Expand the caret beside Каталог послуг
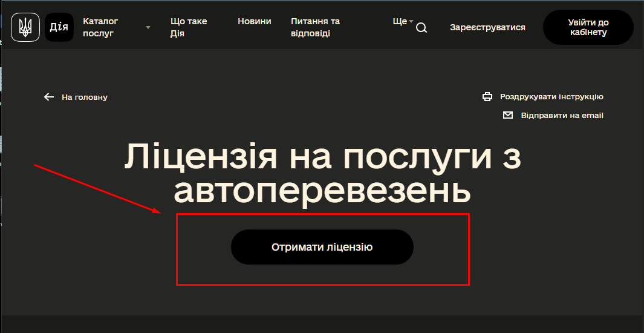The image size is (644, 333). pyautogui.click(x=148, y=27)
